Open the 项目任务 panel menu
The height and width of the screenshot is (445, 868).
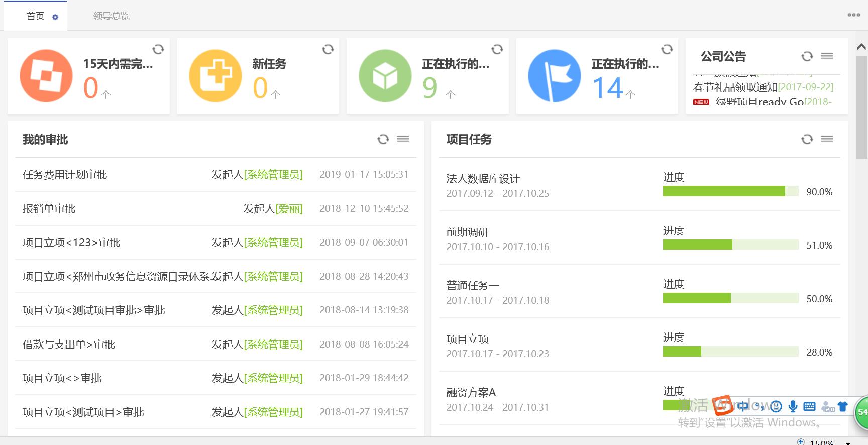pyautogui.click(x=827, y=139)
